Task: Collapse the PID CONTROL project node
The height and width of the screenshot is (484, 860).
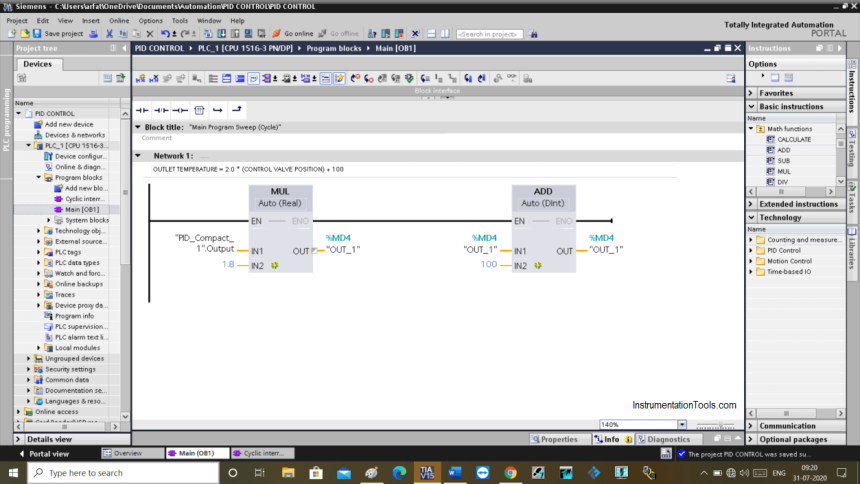Action: click(x=19, y=114)
